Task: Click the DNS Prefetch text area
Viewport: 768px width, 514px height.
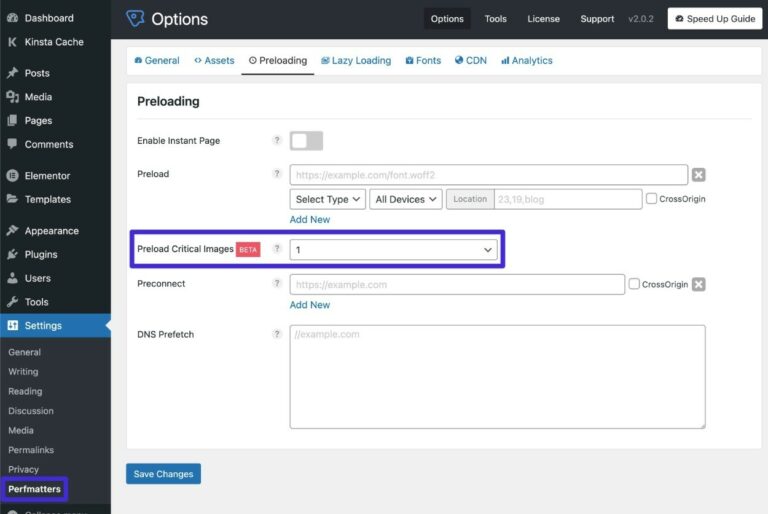Action: pos(497,376)
